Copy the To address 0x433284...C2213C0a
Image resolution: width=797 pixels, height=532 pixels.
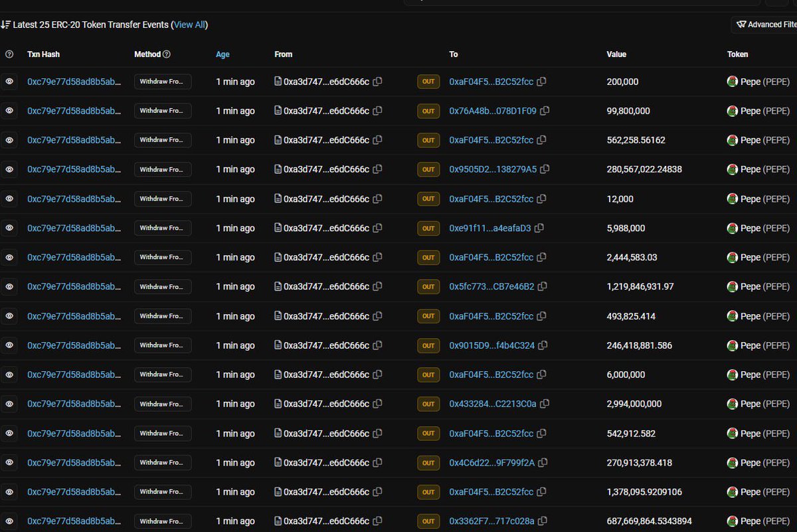[545, 404]
